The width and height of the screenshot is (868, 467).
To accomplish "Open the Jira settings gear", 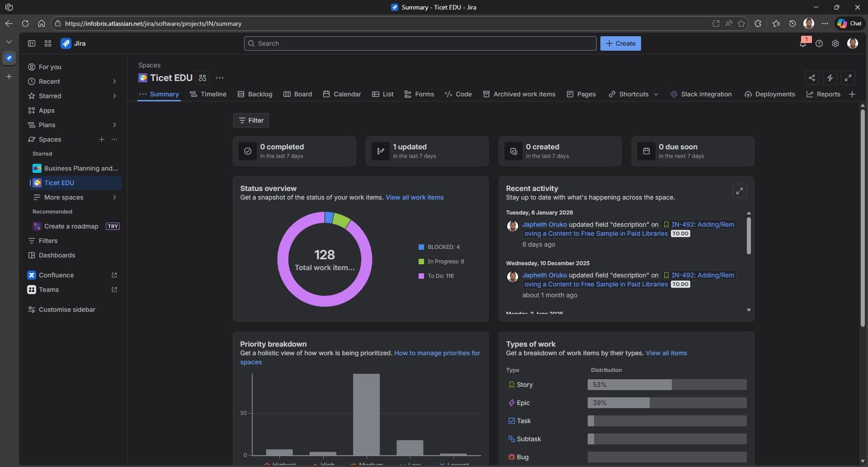I will pos(835,43).
